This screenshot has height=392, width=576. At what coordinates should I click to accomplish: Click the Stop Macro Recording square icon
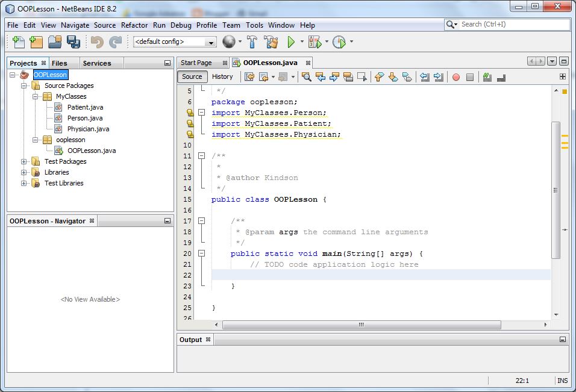[x=470, y=77]
